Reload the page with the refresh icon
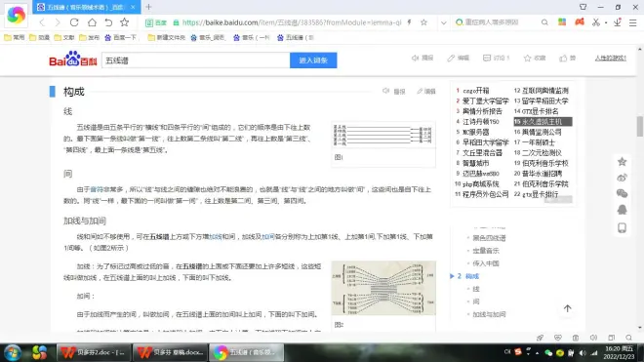This screenshot has height=362, width=644. pos(74,22)
